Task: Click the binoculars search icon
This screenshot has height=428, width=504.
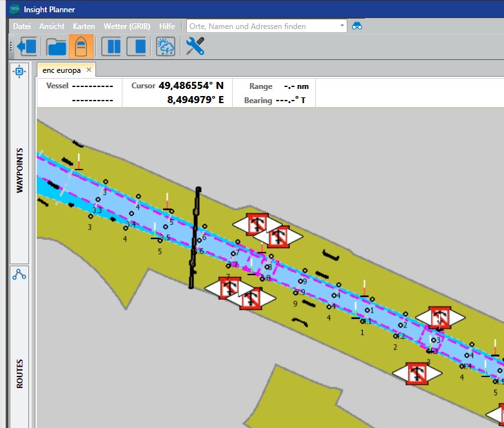Action: tap(358, 26)
